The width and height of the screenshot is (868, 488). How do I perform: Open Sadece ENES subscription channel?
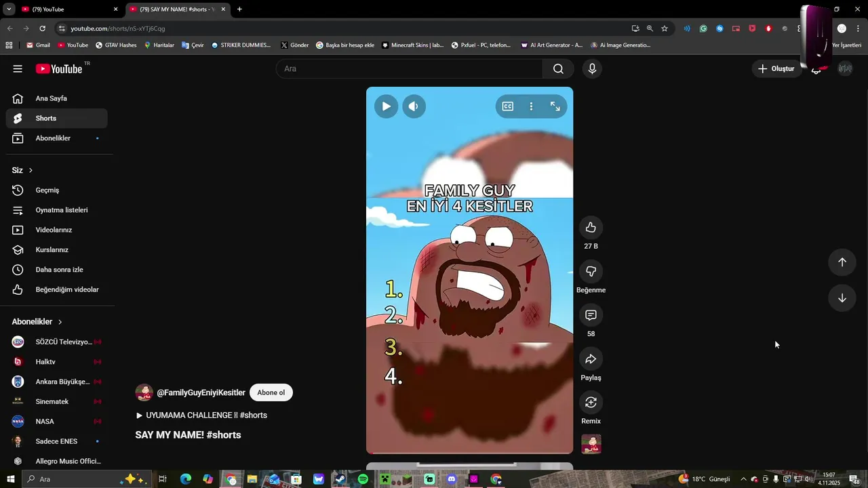tap(57, 441)
